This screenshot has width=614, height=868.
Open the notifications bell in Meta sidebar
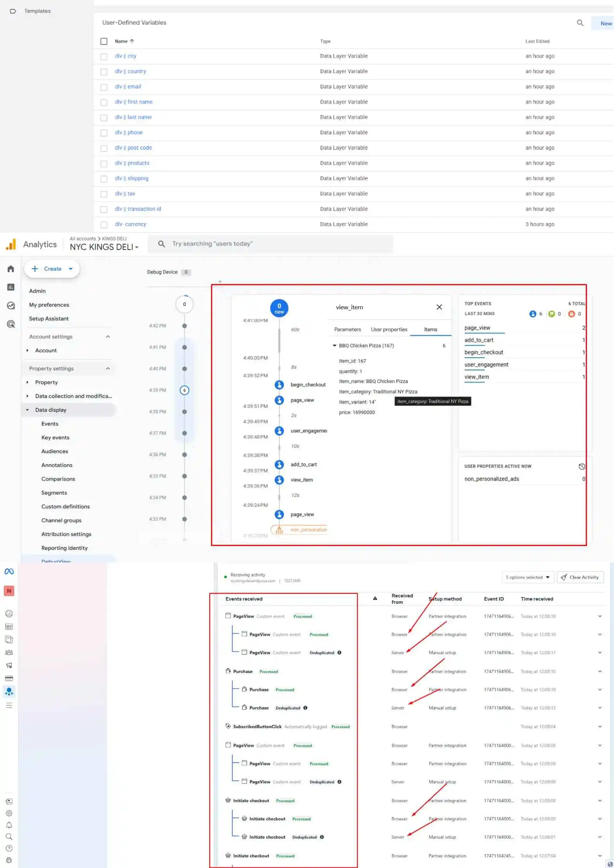click(9, 825)
